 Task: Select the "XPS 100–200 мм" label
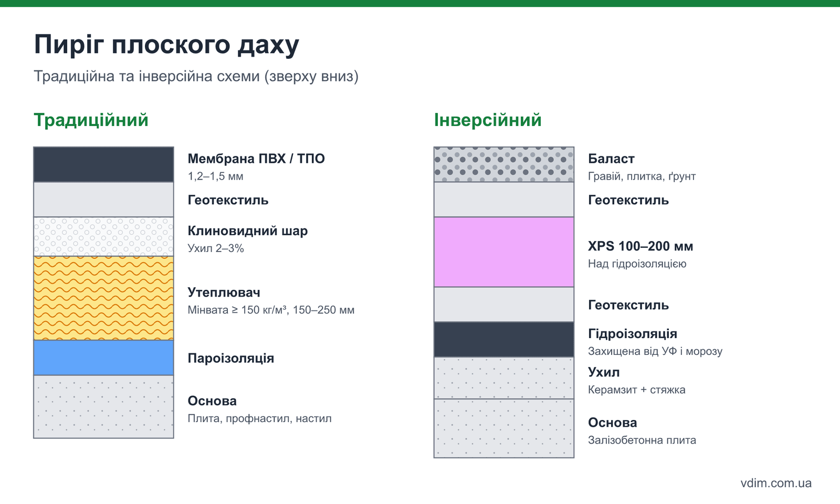pyautogui.click(x=640, y=246)
